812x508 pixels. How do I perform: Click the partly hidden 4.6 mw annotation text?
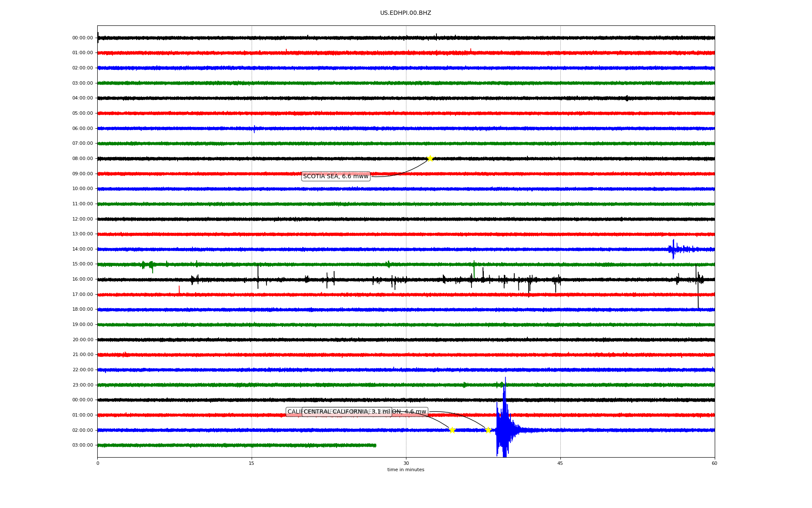(x=409, y=412)
